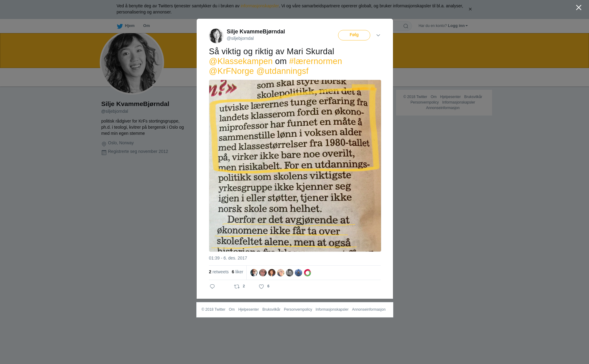The width and height of the screenshot is (589, 364).
Task: Enlarge the highlighted newspaper clipping image
Action: click(295, 166)
